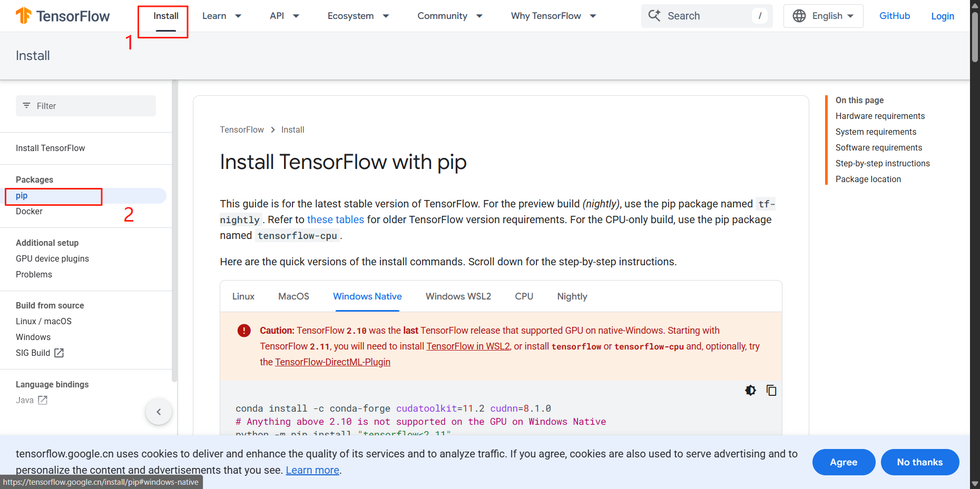Image resolution: width=980 pixels, height=489 pixels.
Task: Click the GitHub link
Action: (895, 16)
